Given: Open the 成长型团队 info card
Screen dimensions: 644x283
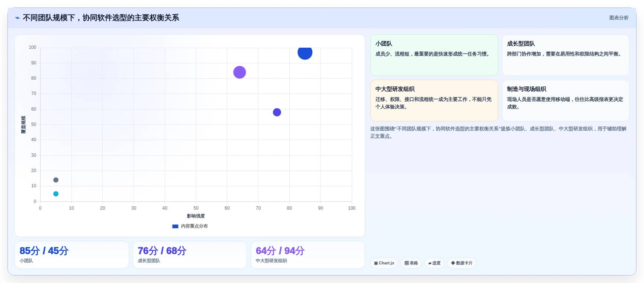Looking at the screenshot, I should click(x=566, y=55).
